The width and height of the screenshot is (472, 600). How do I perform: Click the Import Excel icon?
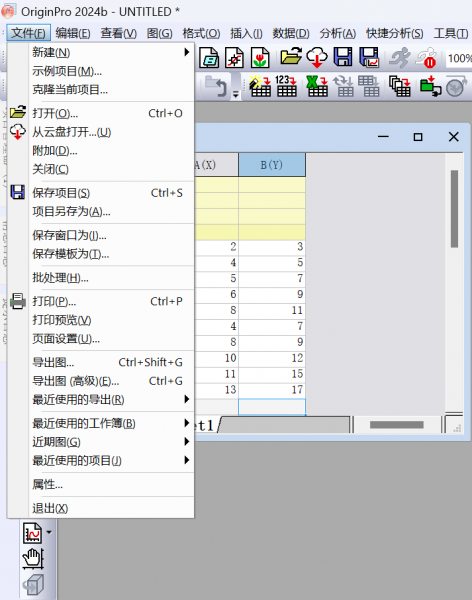point(317,86)
